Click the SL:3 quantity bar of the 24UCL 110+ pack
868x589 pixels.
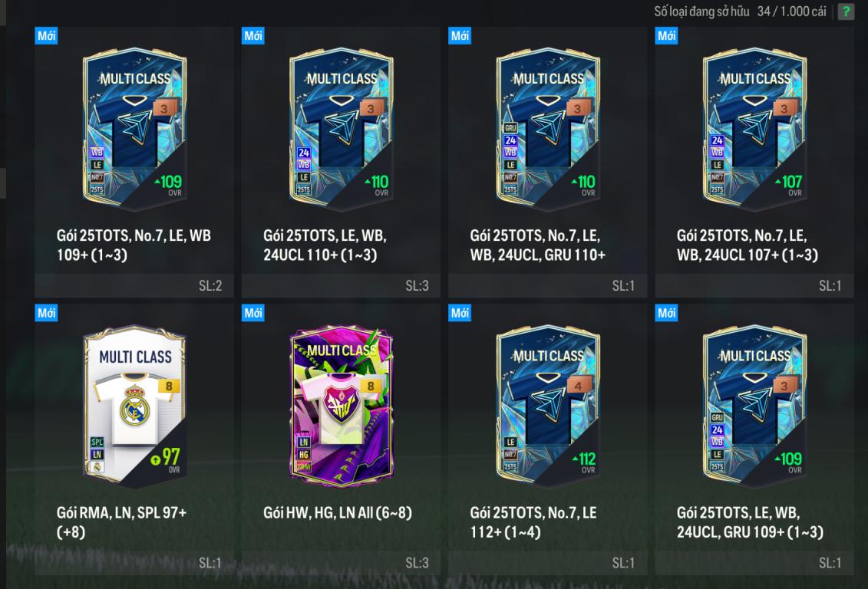click(341, 285)
